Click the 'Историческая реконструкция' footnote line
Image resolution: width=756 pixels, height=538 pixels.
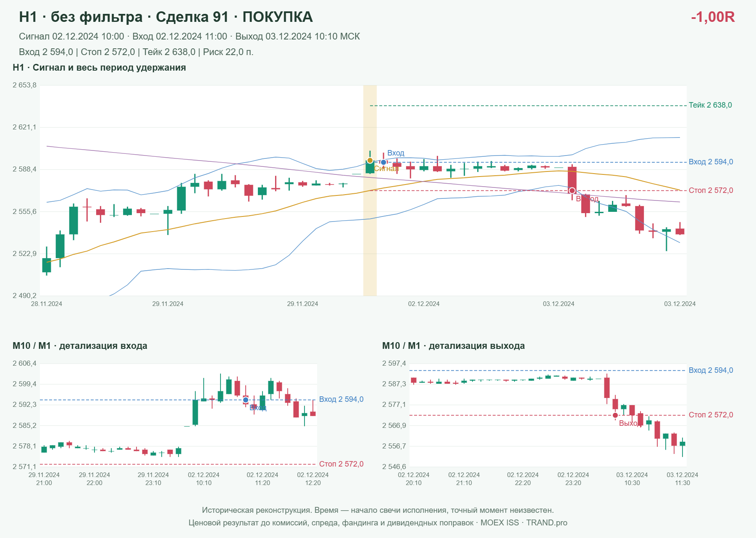378,510
